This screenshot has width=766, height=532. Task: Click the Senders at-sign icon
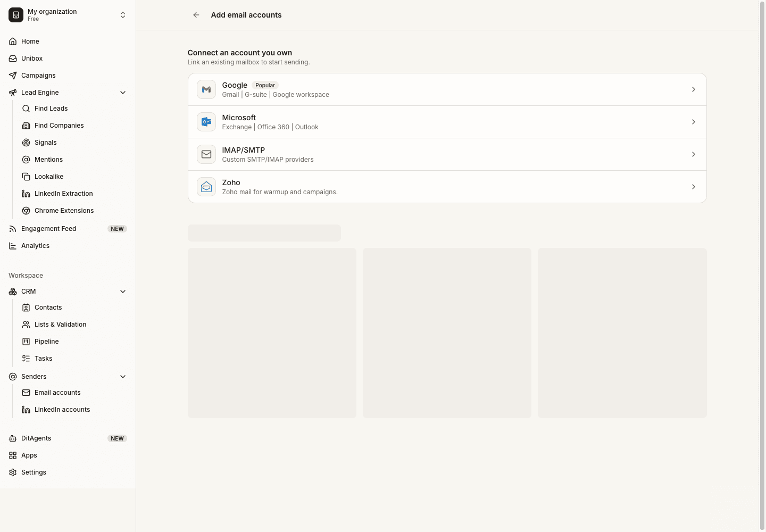tap(13, 377)
